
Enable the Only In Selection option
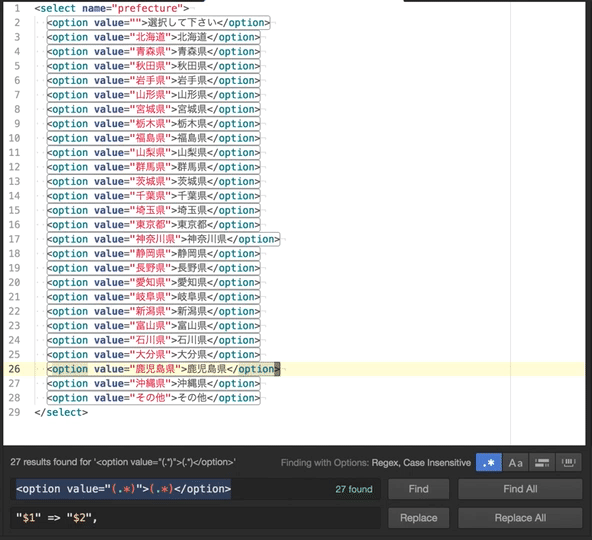point(542,462)
